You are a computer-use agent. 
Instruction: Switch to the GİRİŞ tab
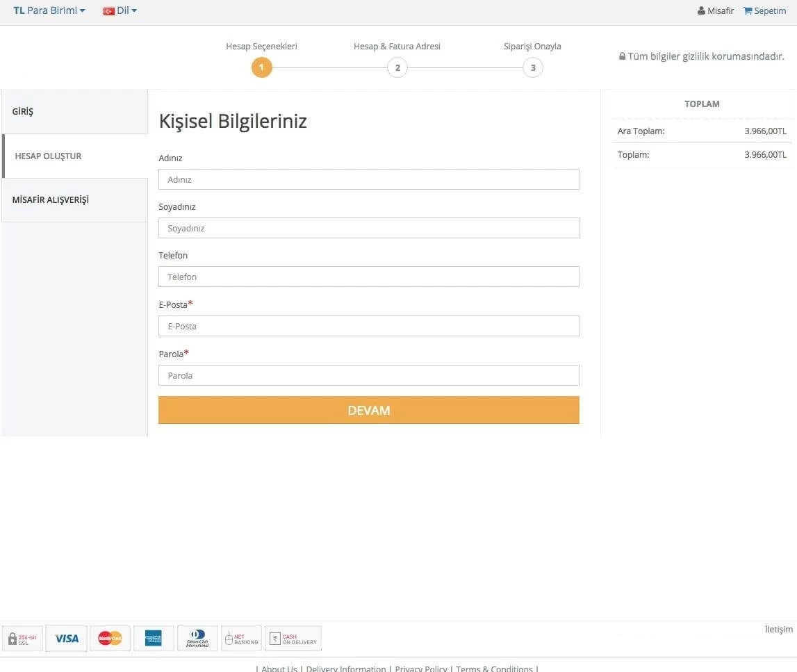coord(23,111)
